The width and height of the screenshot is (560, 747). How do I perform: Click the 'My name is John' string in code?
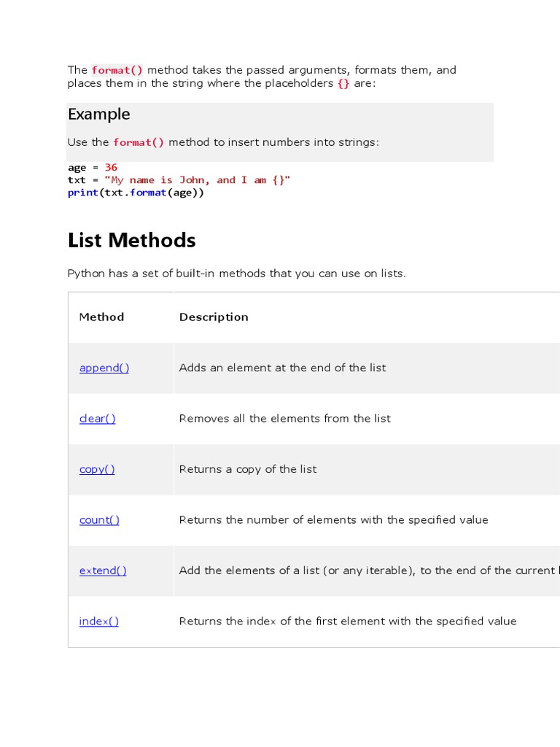pos(198,180)
